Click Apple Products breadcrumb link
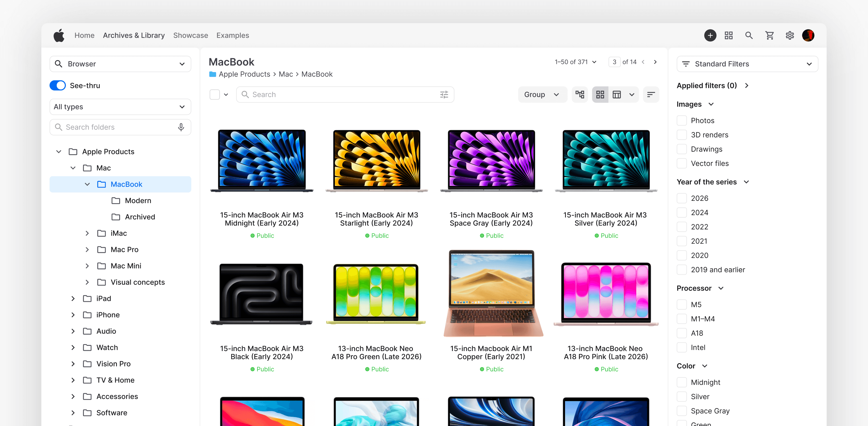 (244, 74)
